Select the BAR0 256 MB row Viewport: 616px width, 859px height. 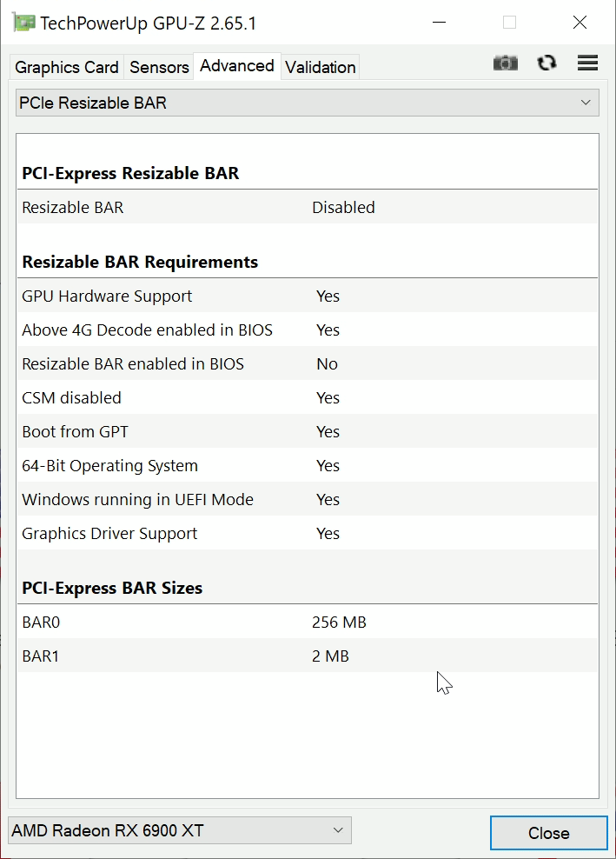click(x=308, y=623)
